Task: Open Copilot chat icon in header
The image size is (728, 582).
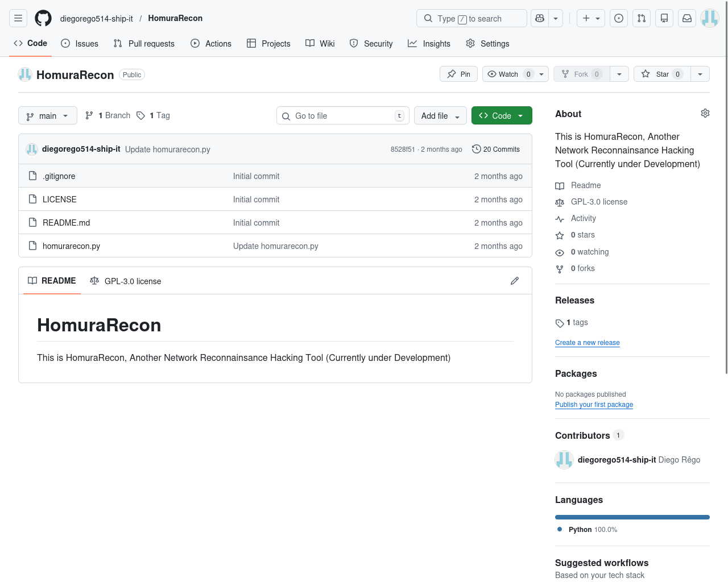Action: (x=540, y=18)
